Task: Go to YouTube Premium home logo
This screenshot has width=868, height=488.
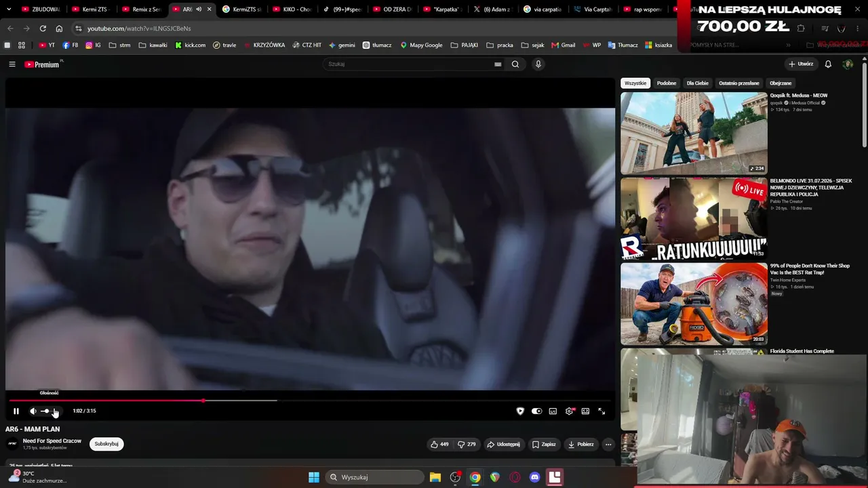Action: click(x=42, y=64)
